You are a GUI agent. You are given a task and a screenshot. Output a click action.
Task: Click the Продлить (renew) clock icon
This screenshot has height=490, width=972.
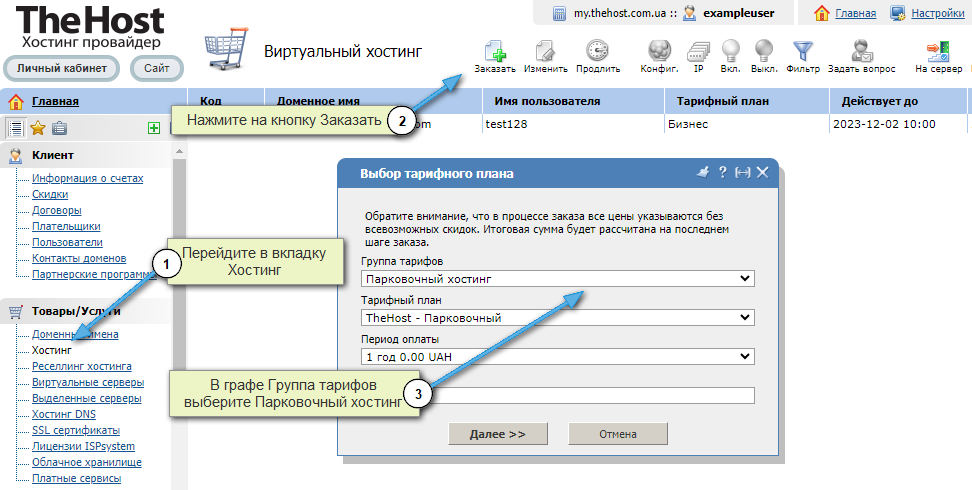click(x=598, y=51)
